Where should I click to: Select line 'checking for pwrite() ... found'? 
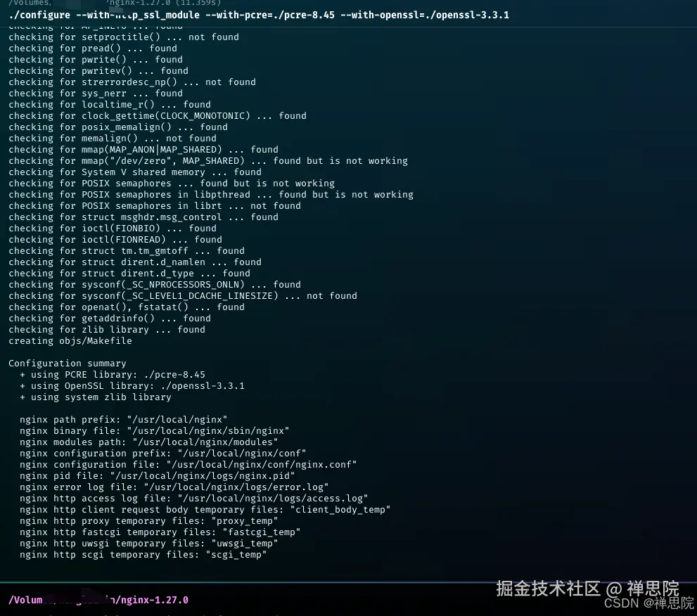pos(96,60)
